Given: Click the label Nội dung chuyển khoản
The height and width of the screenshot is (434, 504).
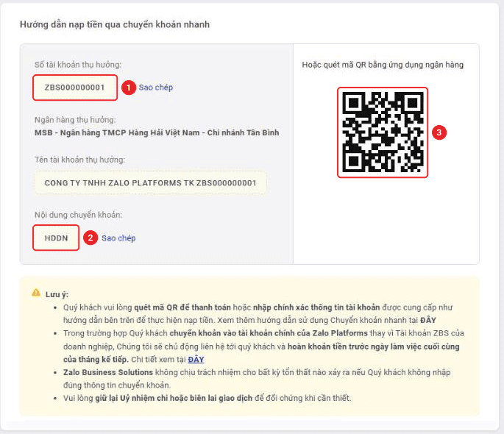Looking at the screenshot, I should [x=79, y=215].
